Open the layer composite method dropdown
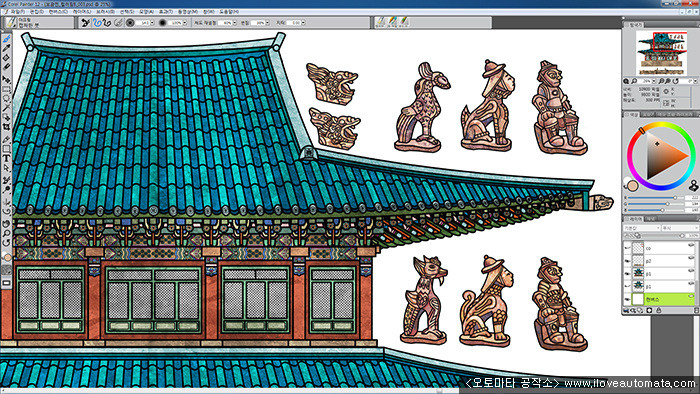700x394 pixels. tap(642, 228)
